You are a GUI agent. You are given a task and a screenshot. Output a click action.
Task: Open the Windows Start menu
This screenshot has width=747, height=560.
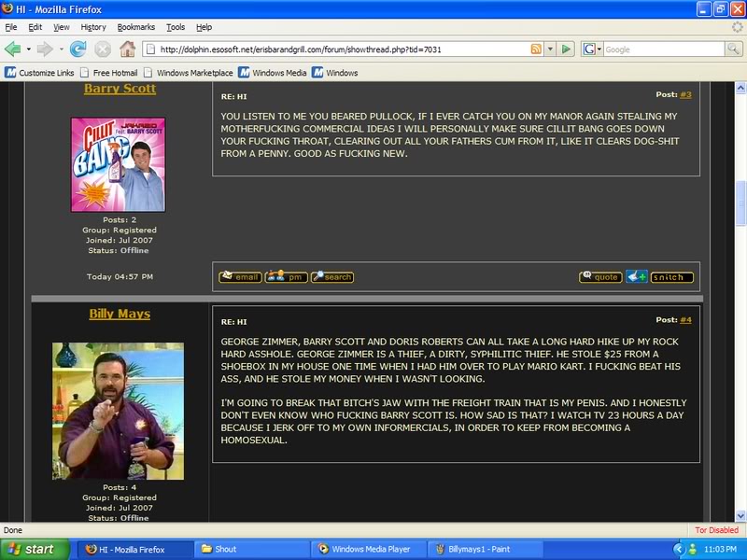[x=35, y=549]
